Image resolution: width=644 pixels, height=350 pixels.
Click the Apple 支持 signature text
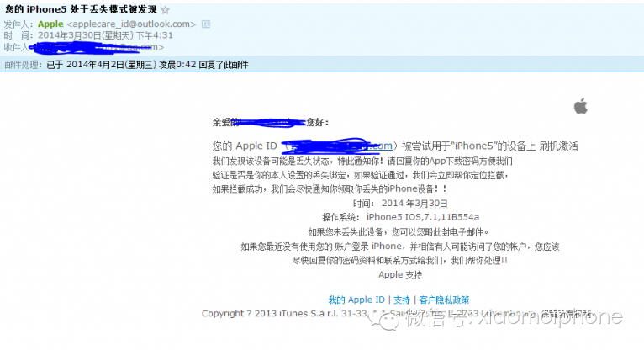coord(400,275)
